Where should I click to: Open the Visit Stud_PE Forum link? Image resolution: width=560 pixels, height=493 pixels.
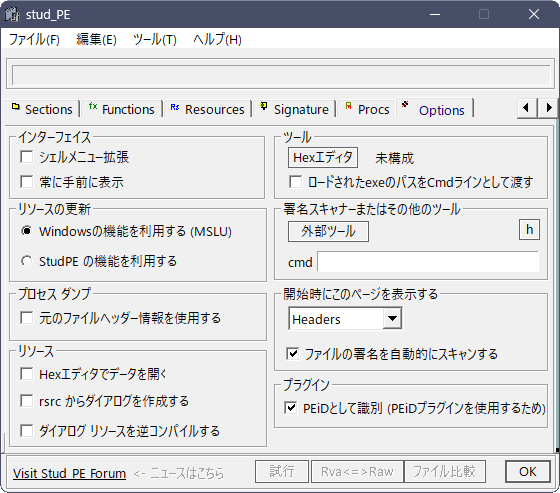pyautogui.click(x=69, y=473)
